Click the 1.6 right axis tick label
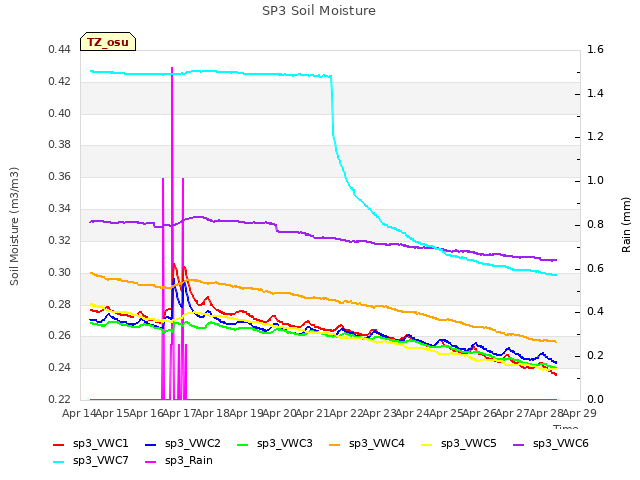This screenshot has height=480, width=640. click(595, 50)
